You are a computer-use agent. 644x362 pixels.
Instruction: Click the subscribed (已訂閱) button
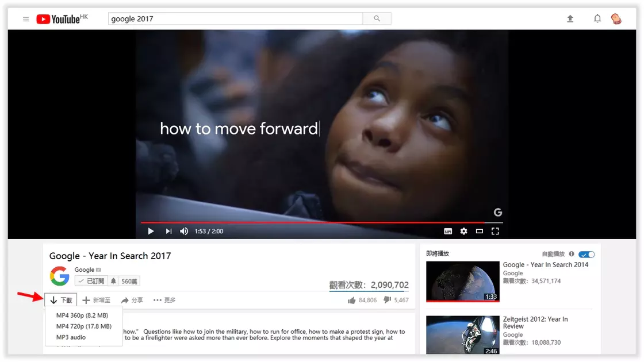click(91, 281)
